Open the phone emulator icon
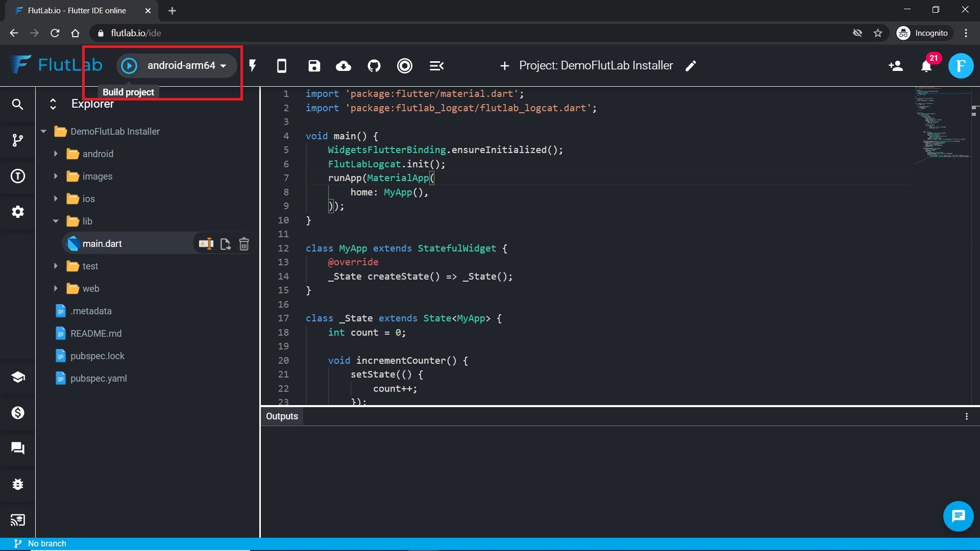The height and width of the screenshot is (551, 980). (x=281, y=66)
